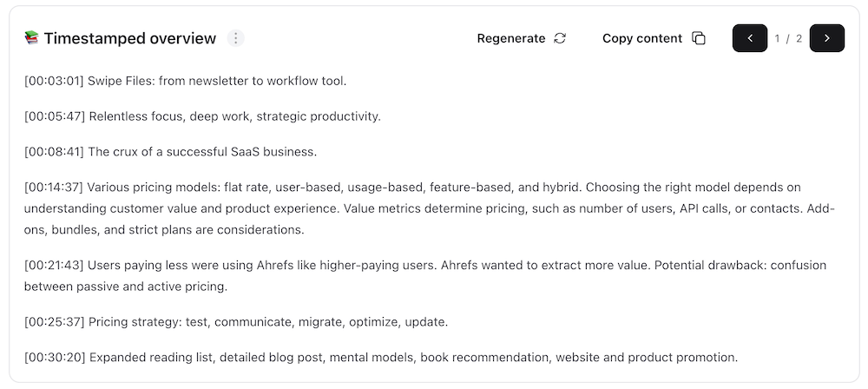Go to the previous page arrow

click(x=750, y=38)
